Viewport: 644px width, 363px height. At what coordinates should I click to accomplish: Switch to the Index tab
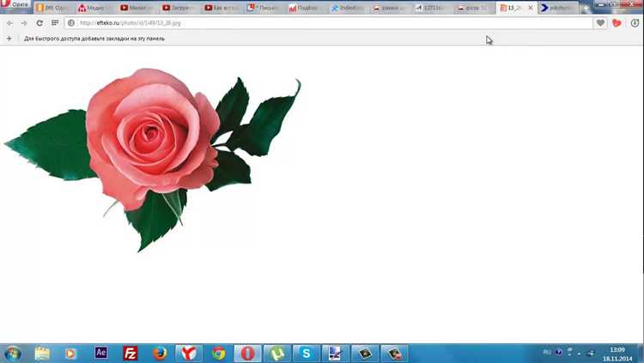pos(348,8)
